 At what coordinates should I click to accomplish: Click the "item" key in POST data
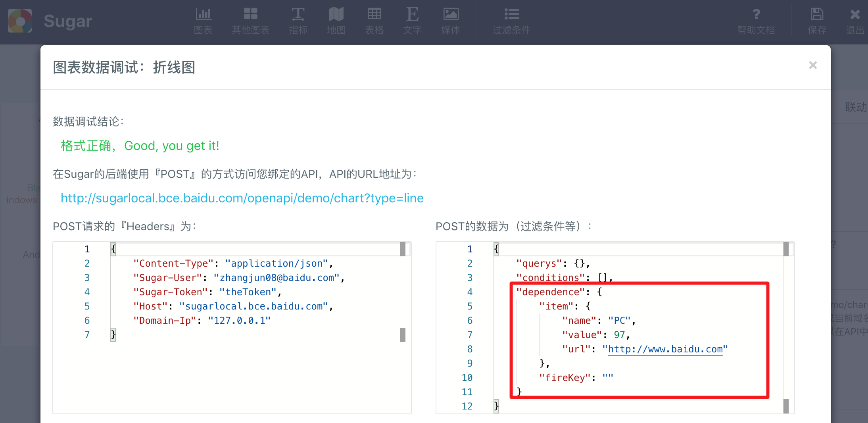tap(556, 306)
